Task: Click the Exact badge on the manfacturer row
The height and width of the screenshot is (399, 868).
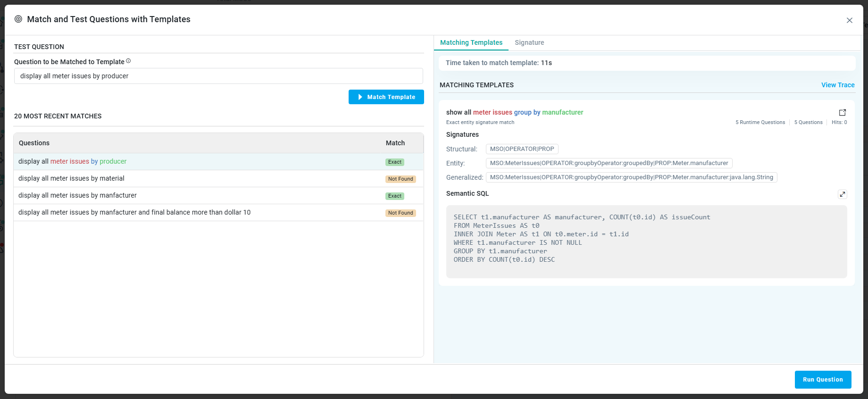Action: click(x=395, y=196)
